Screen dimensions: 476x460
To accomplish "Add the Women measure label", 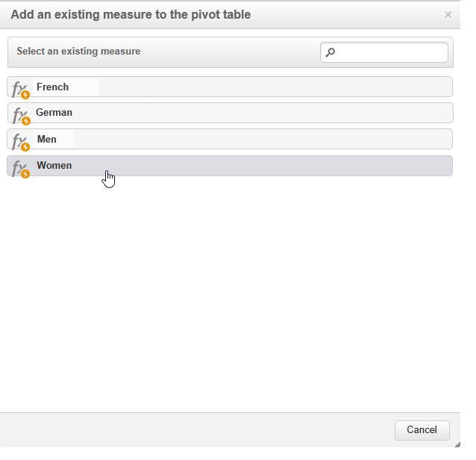I will click(54, 166).
